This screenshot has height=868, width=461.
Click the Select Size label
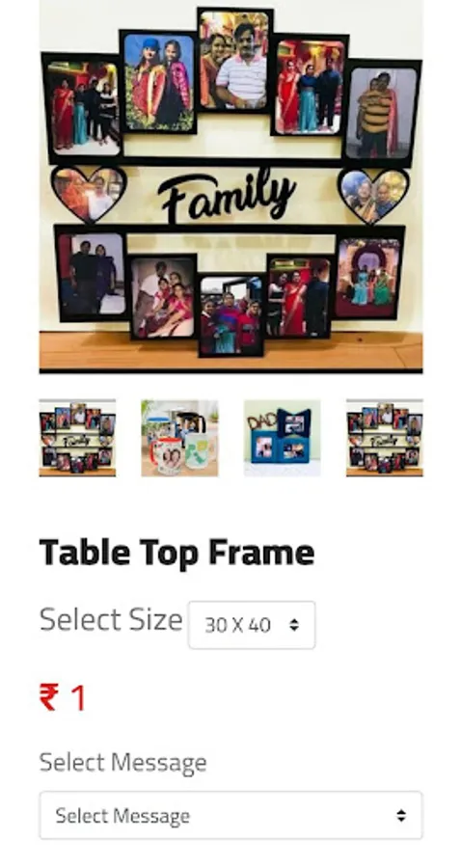click(111, 619)
